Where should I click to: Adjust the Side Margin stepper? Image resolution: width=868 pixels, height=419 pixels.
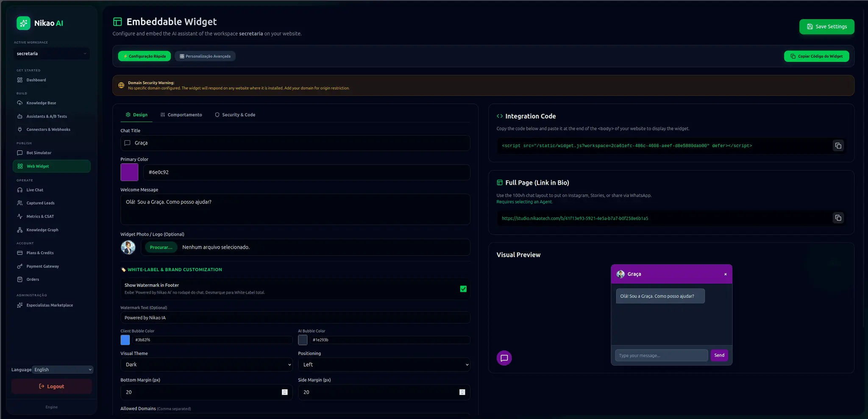[462, 392]
